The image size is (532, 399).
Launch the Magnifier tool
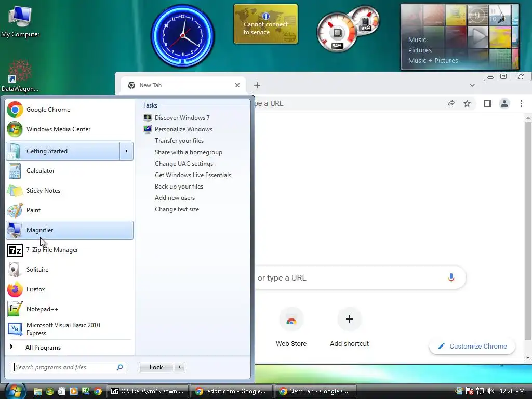pos(70,230)
